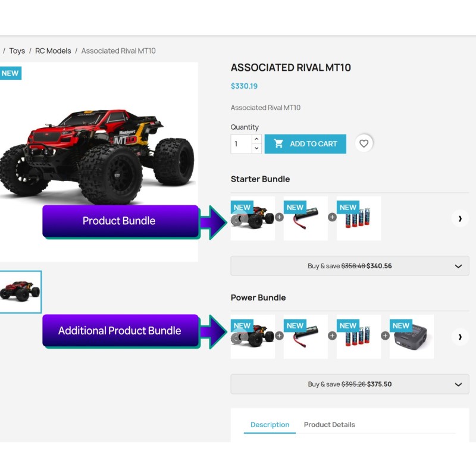Open the Description tab
Screen dimensions: 476x476
[270, 424]
